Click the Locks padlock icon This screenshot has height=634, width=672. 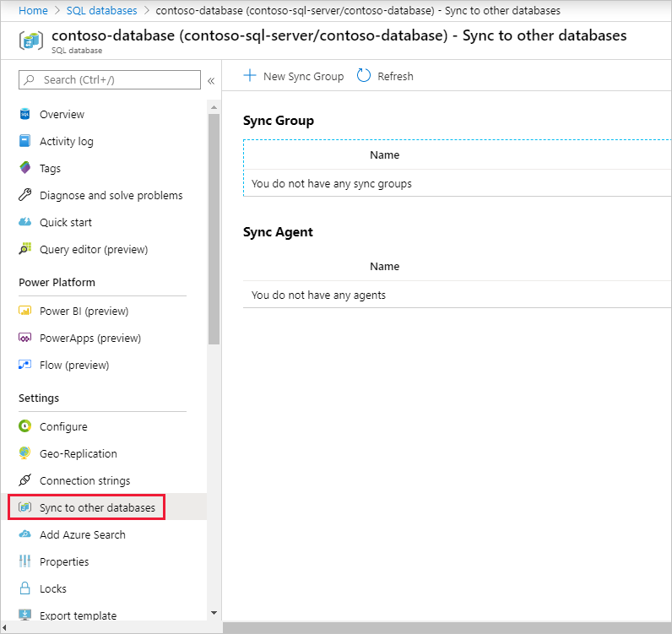[24, 589]
